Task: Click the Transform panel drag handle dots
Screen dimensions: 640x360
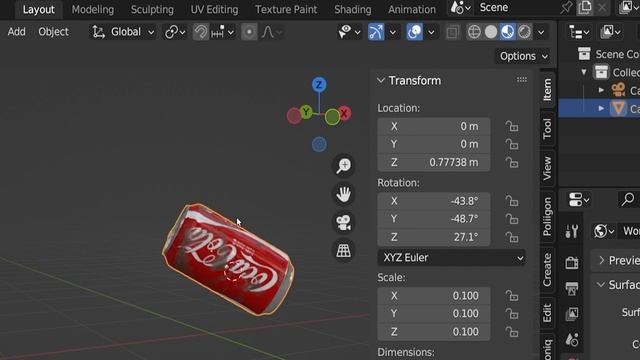Action: 522,80
